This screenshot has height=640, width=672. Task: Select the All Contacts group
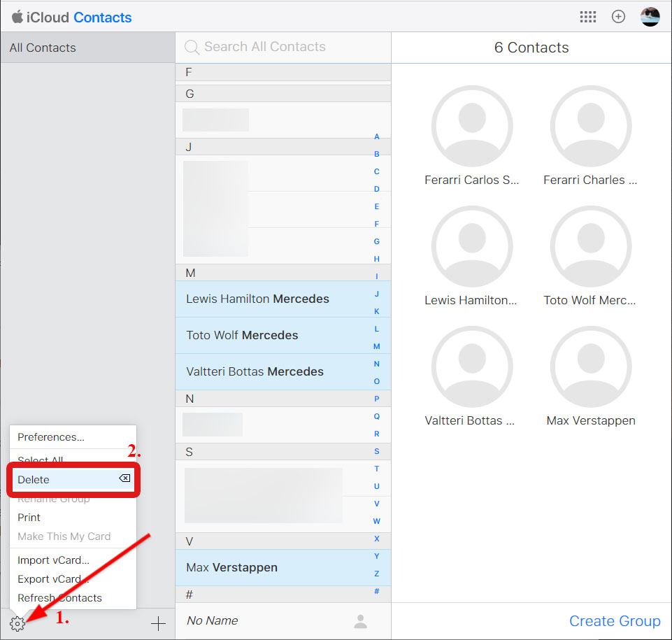[87, 48]
